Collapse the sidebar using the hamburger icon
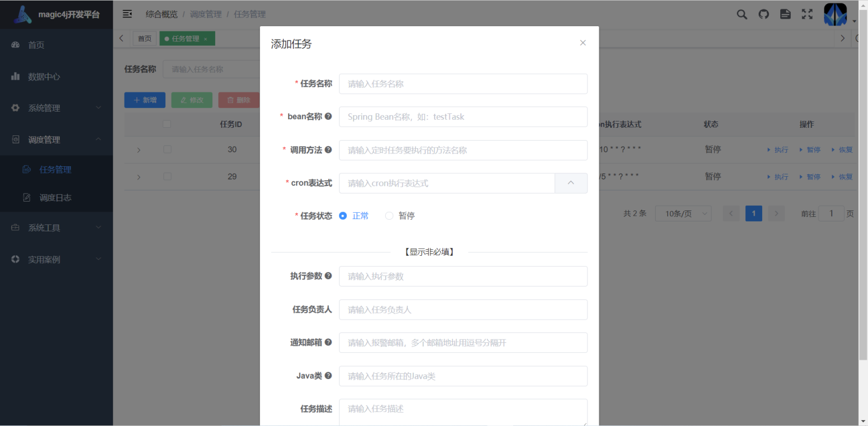The width and height of the screenshot is (868, 426). 127,14
